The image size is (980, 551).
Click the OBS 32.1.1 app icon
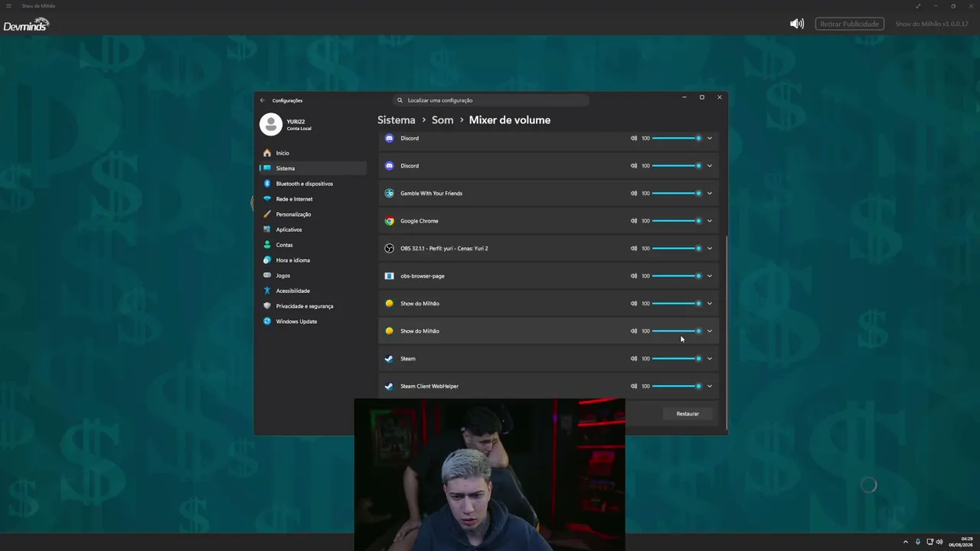point(389,249)
